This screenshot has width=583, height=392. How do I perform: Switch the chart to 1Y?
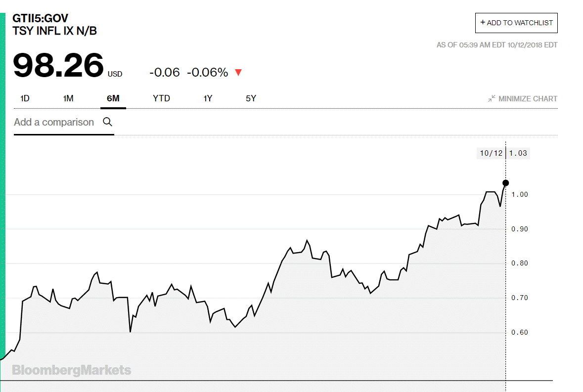[x=208, y=98]
